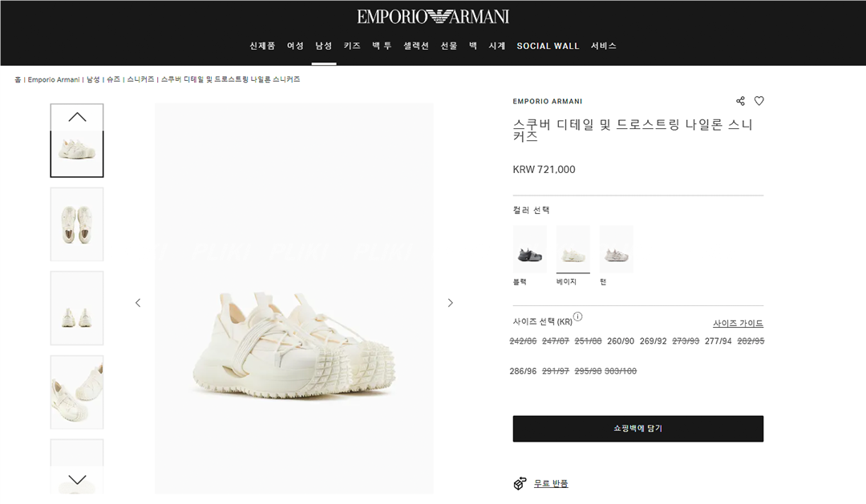The image size is (866, 504).
Task: Add to shopping bag with 쇼핑백에 담기
Action: pos(637,429)
